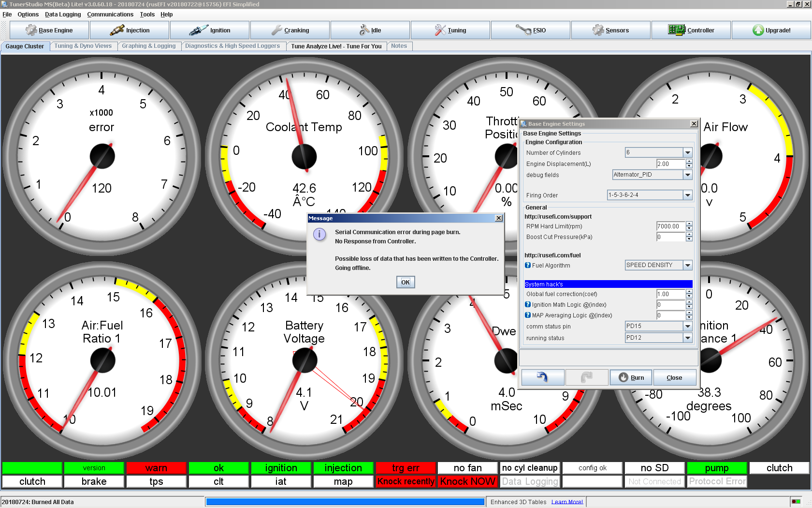Click the config ok indicator
Image resolution: width=812 pixels, height=508 pixels.
click(593, 468)
